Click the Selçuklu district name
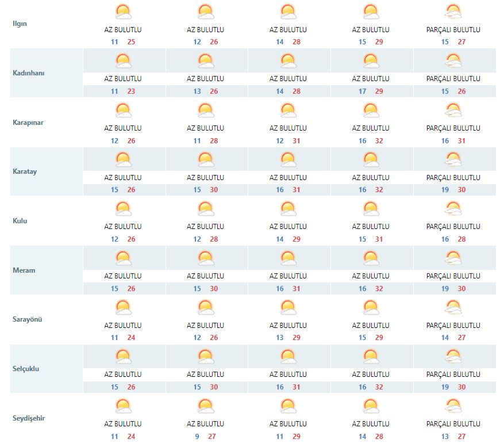 point(26,369)
